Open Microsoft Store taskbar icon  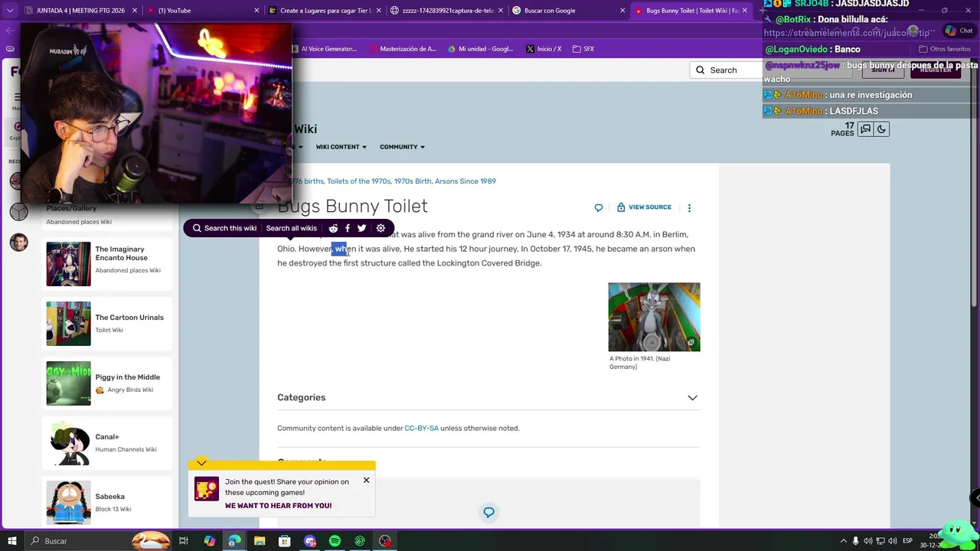[285, 541]
